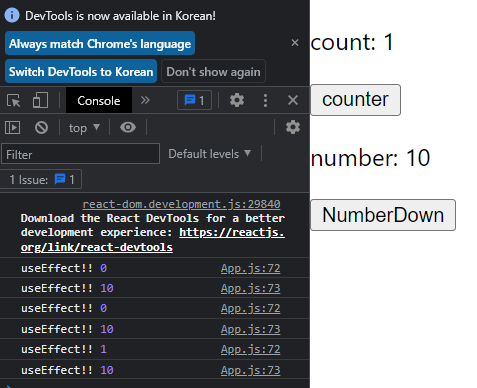
Task: Open the three-dot customize DevTools menu
Action: click(265, 100)
